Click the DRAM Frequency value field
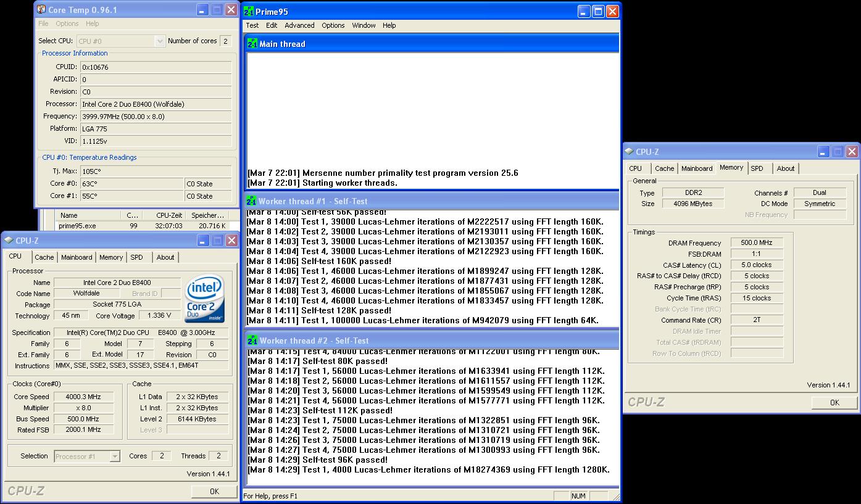The image size is (861, 504). pos(757,243)
